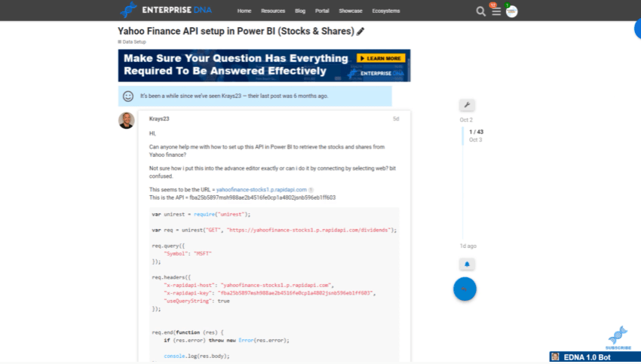Screen dimensions: 641x364
Task: Open the Data Setup category link
Action: pos(133,42)
